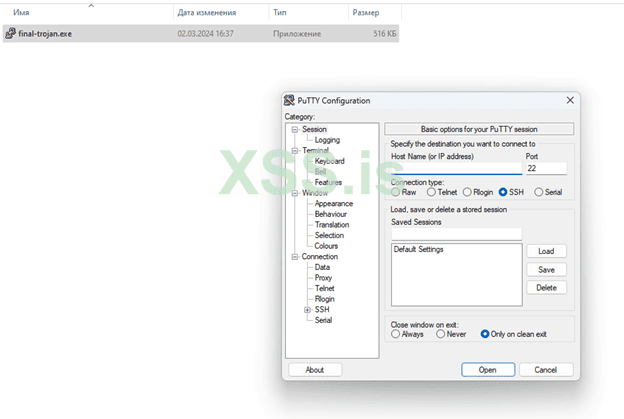
Task: Collapse the Terminal tree node
Action: [295, 151]
